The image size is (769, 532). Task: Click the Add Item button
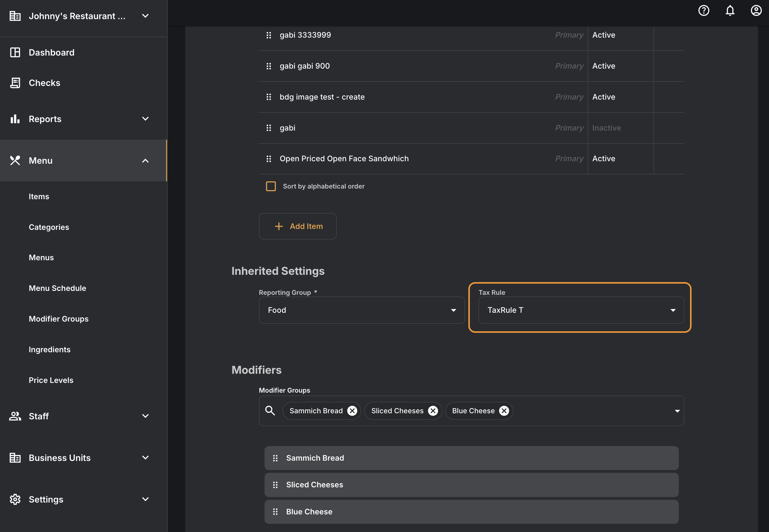click(x=297, y=226)
